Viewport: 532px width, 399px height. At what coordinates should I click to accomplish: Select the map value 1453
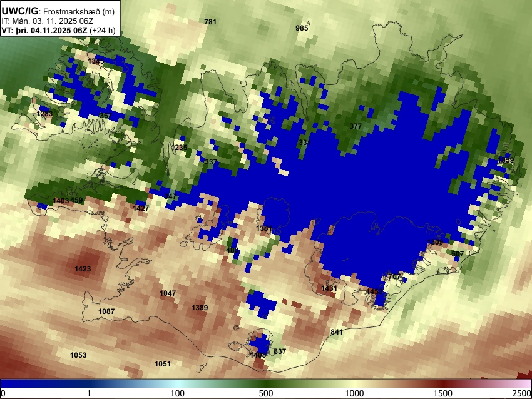tap(374, 291)
